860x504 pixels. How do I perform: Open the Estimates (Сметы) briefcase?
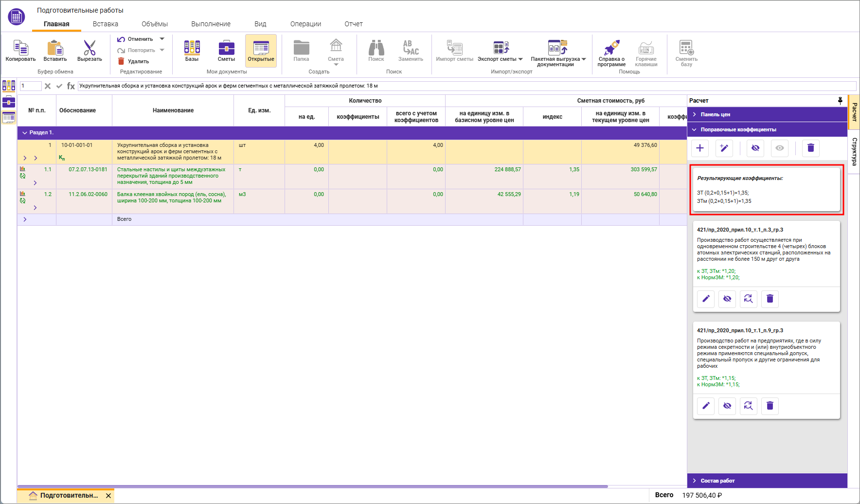226,48
